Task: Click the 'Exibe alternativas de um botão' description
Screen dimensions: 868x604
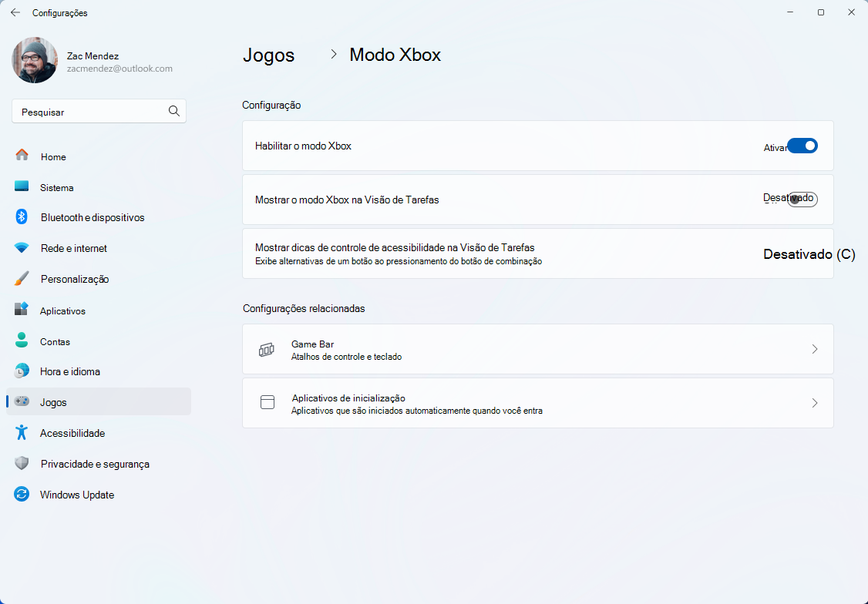Action: tap(399, 261)
